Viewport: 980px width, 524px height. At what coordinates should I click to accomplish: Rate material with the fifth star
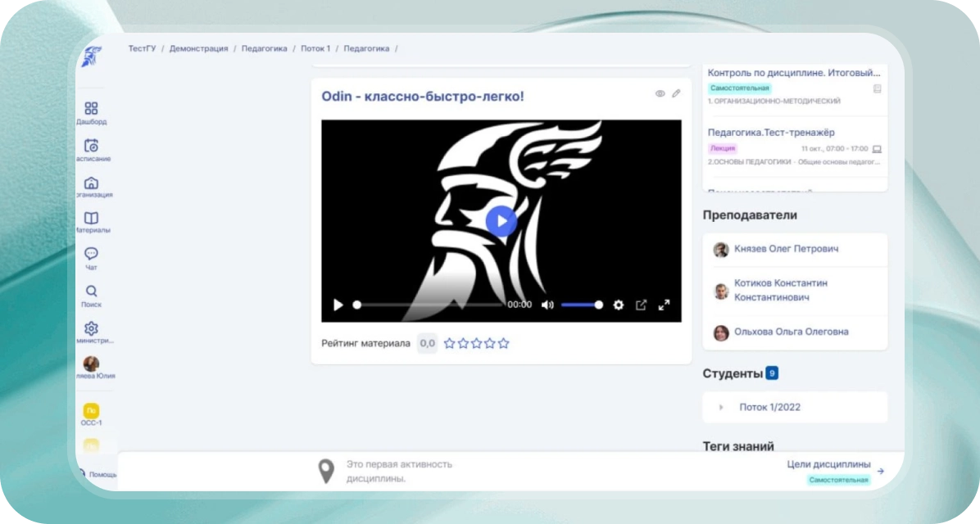point(504,344)
